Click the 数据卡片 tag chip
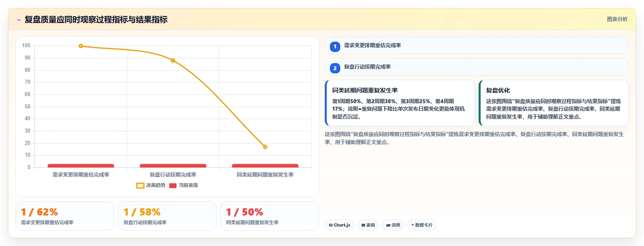Screen dimensions: 644x246 (x=422, y=225)
